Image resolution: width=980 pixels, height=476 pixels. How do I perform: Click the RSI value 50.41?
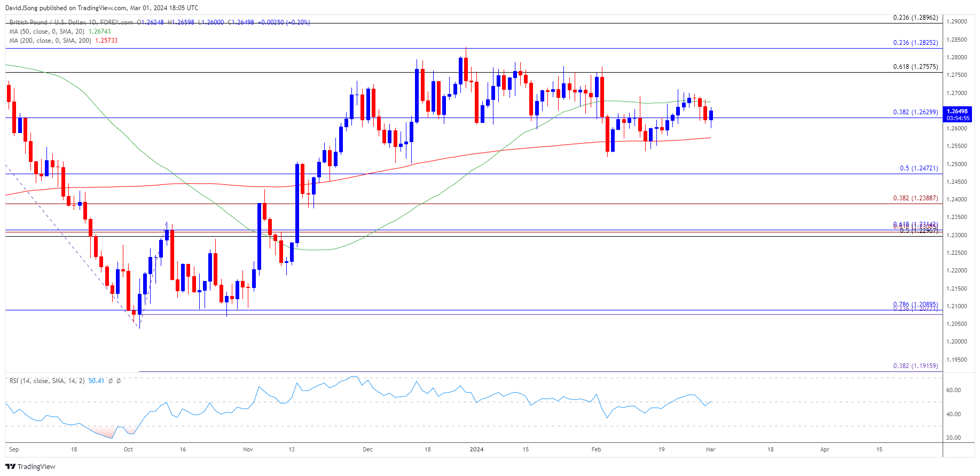click(x=96, y=381)
